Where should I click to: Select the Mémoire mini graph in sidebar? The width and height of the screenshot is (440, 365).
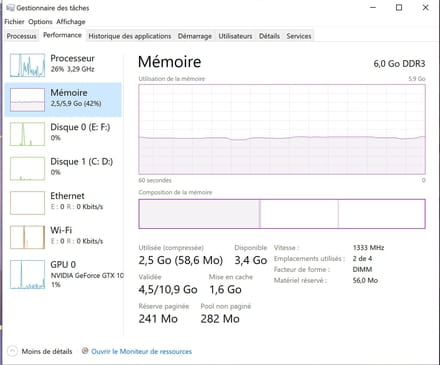tap(27, 100)
